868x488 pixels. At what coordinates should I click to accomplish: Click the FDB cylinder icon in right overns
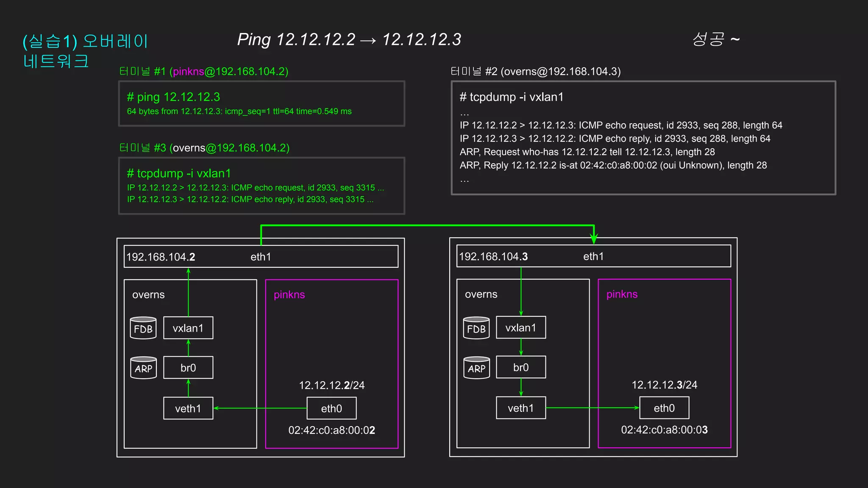pyautogui.click(x=476, y=328)
